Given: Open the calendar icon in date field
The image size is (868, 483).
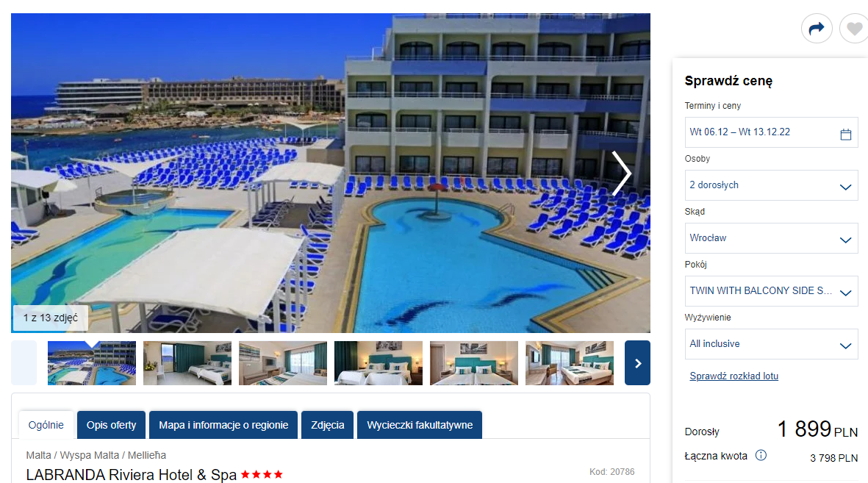Looking at the screenshot, I should [x=845, y=134].
